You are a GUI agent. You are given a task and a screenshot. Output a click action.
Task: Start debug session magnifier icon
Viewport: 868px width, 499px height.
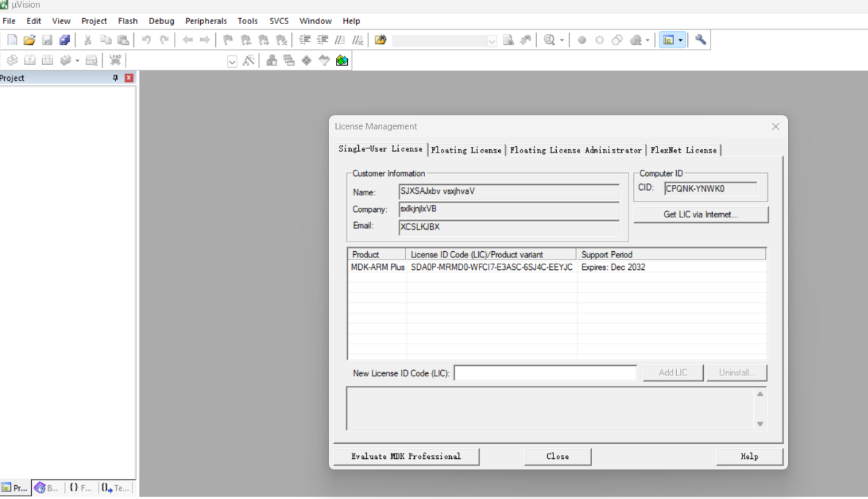(x=549, y=40)
